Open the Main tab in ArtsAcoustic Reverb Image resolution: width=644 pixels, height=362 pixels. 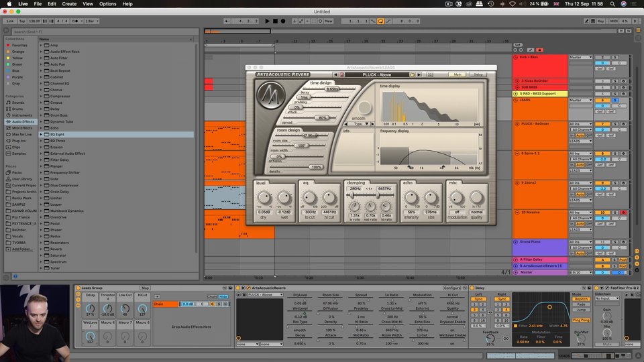coord(458,74)
